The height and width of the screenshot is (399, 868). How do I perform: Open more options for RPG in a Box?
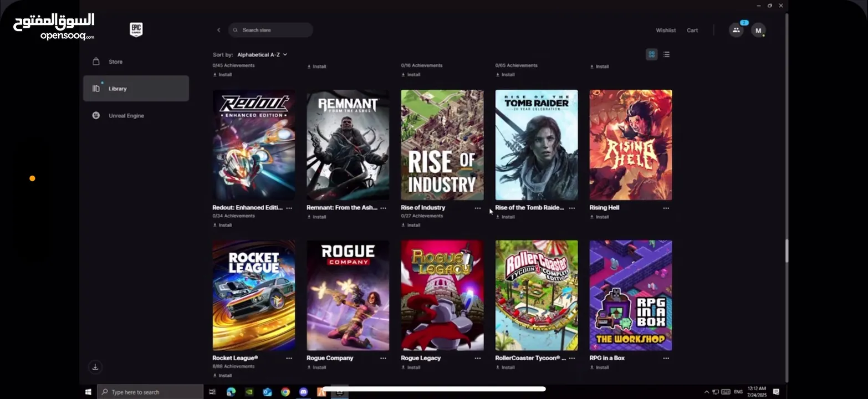click(666, 358)
